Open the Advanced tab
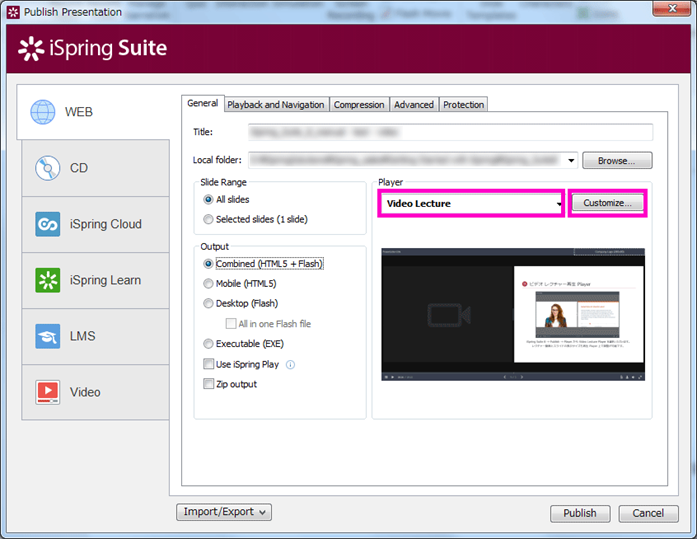This screenshot has height=539, width=697. (414, 105)
